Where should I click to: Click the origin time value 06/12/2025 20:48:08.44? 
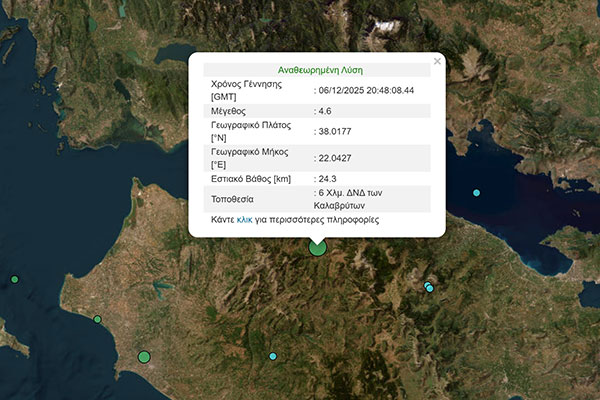tap(366, 90)
